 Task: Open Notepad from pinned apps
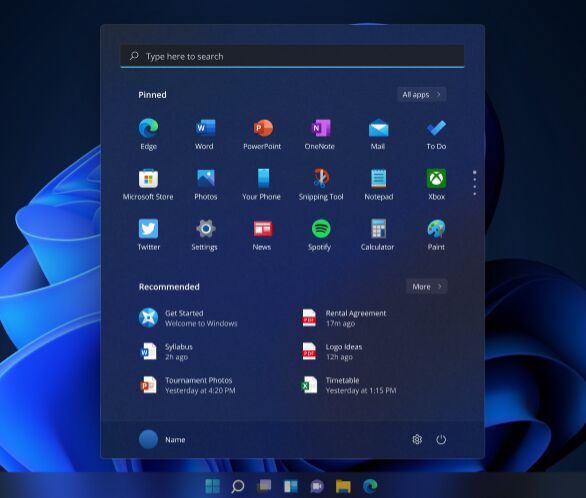click(379, 185)
